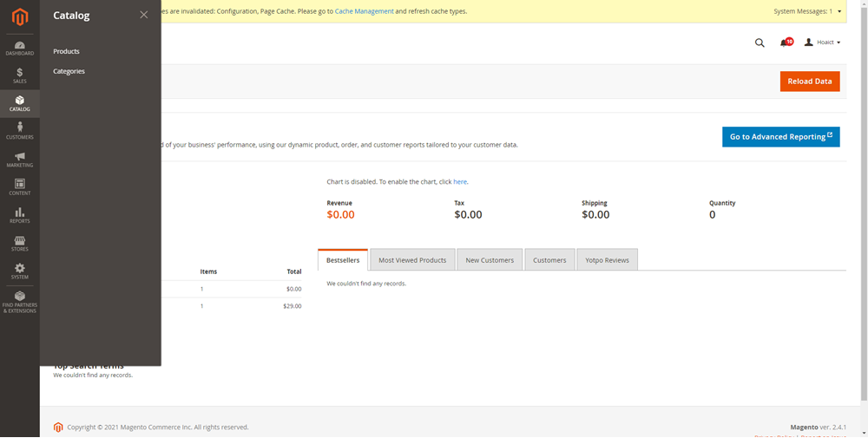Click the Magento logo in the sidebar
This screenshot has height=438, width=868.
click(x=19, y=16)
